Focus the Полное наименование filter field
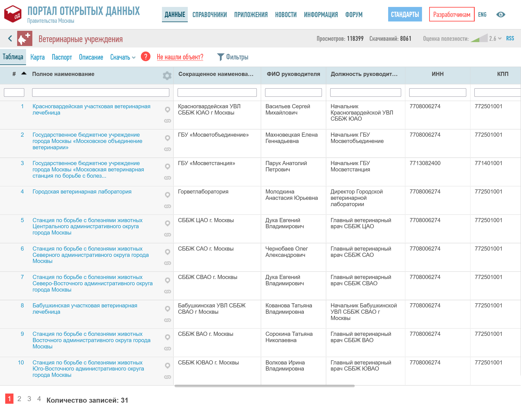The width and height of the screenshot is (521, 420). pyautogui.click(x=101, y=92)
